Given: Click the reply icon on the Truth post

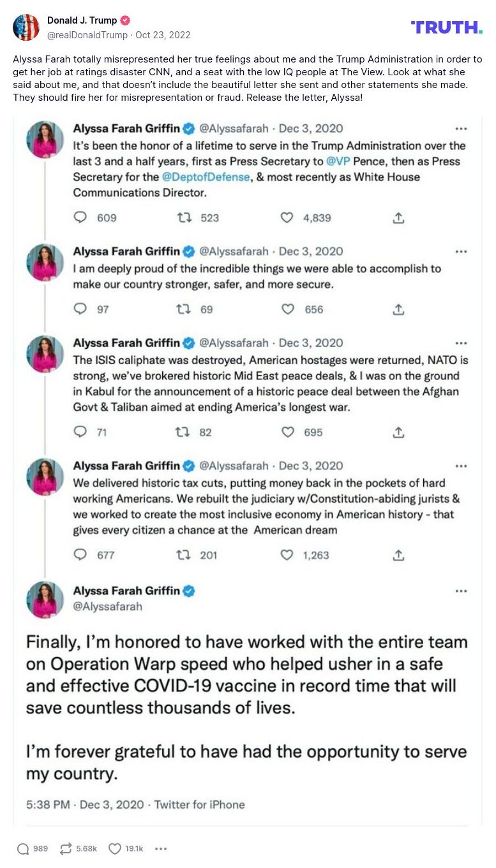Looking at the screenshot, I should (x=23, y=848).
